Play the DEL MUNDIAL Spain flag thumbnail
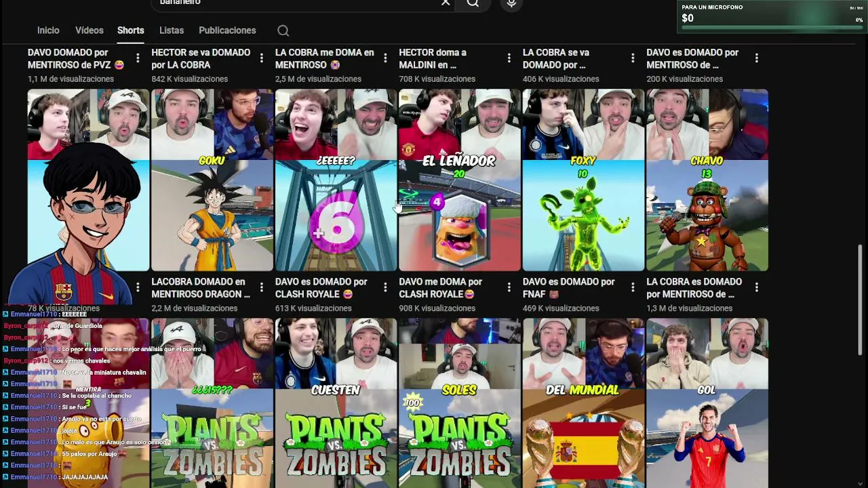Screen dimensions: 868x488 click(x=583, y=403)
